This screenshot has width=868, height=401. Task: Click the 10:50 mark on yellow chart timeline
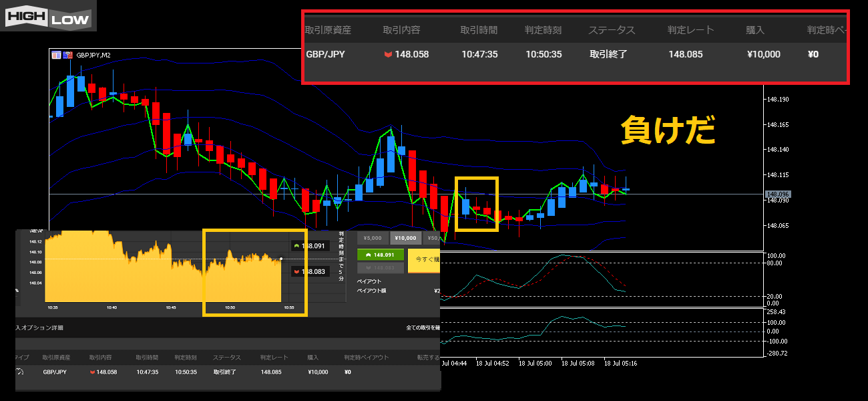click(230, 307)
